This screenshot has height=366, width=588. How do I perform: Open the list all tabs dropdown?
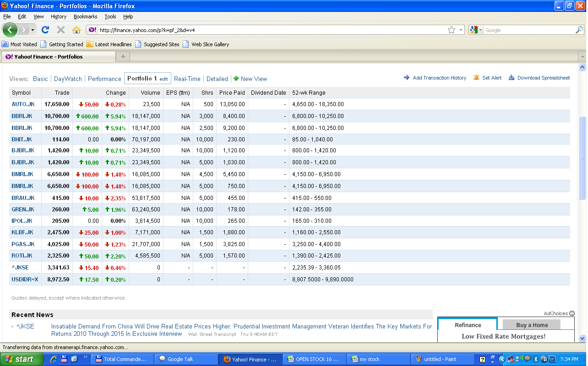coord(583,57)
